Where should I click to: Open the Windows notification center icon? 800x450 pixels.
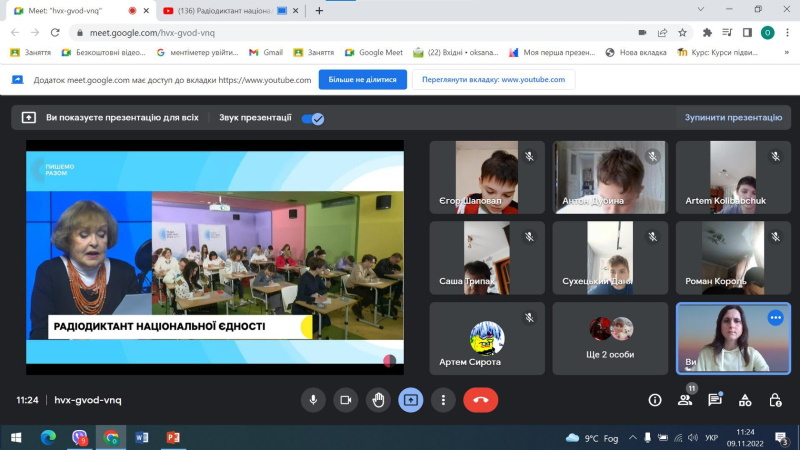pos(781,438)
